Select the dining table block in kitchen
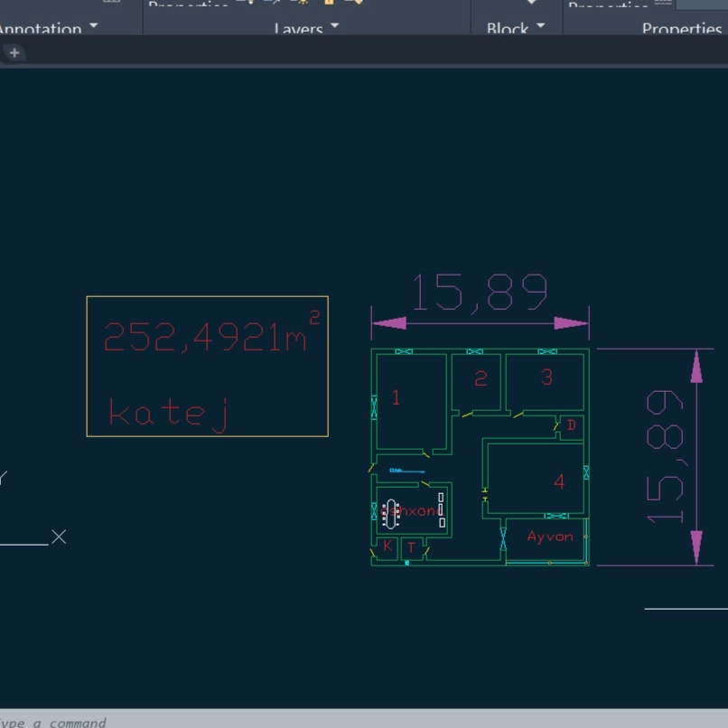This screenshot has height=728, width=728. pos(392,513)
